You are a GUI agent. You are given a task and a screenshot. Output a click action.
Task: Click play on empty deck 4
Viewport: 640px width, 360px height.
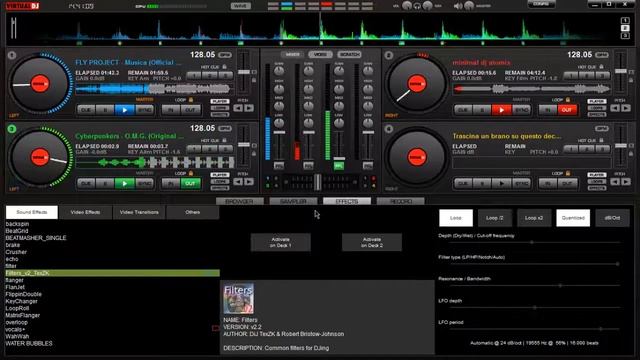[502, 184]
